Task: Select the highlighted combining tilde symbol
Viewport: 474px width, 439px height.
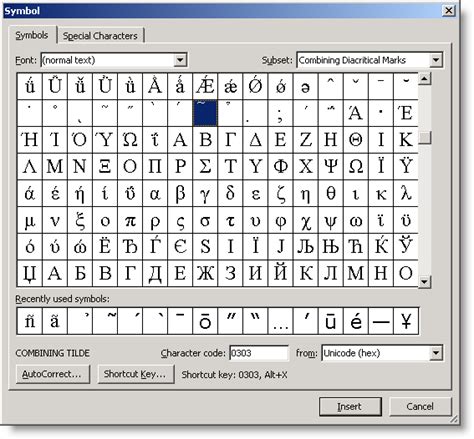Action: pos(205,113)
